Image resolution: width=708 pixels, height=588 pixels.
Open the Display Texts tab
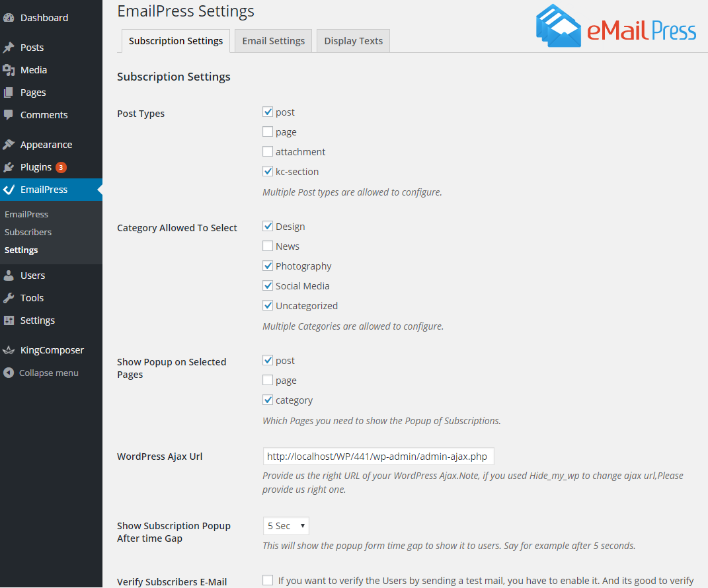pos(353,41)
